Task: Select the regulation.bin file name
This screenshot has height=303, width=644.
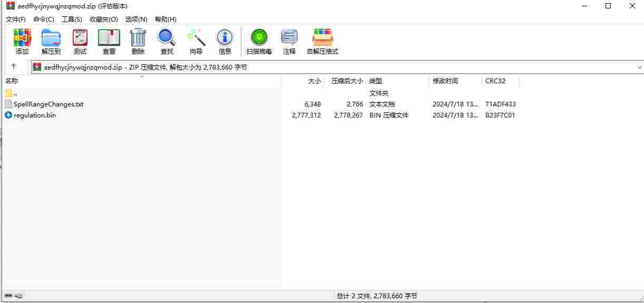Action: pyautogui.click(x=35, y=115)
